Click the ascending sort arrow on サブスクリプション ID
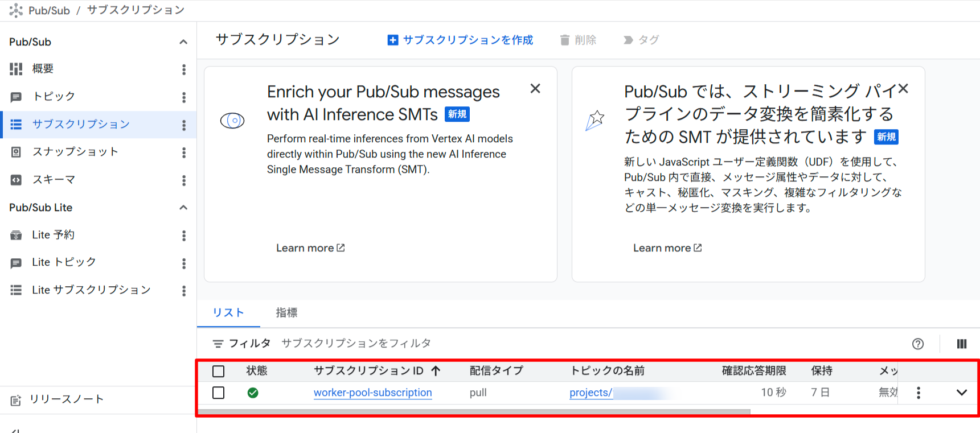 (436, 371)
